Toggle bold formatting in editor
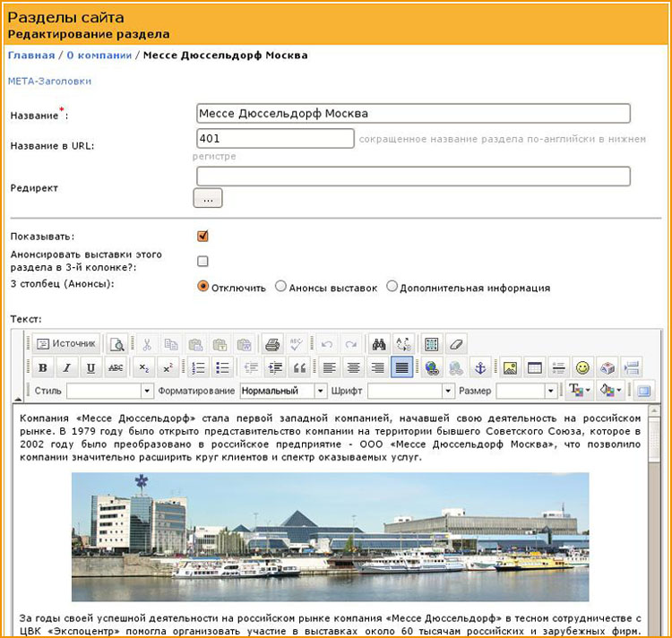Image resolution: width=672 pixels, height=638 pixels. point(42,367)
